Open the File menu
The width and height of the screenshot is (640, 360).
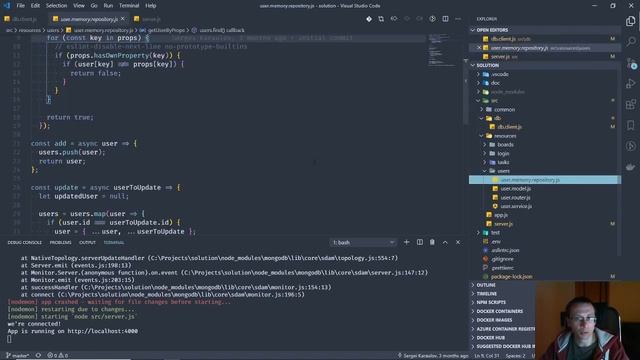point(20,6)
